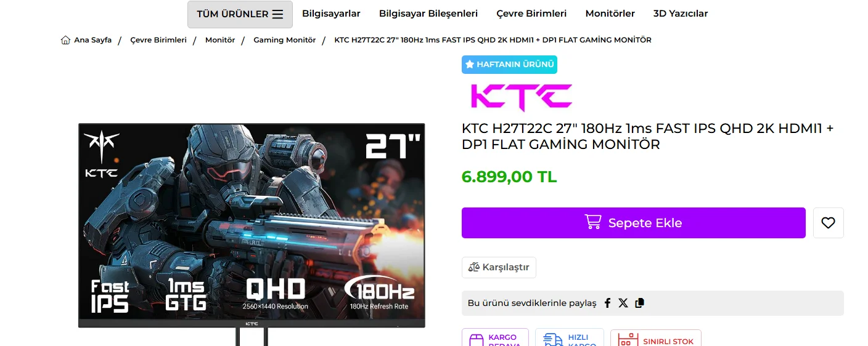Go to the Monitörler category
Viewport: 868px width, 346px height.
(x=610, y=14)
